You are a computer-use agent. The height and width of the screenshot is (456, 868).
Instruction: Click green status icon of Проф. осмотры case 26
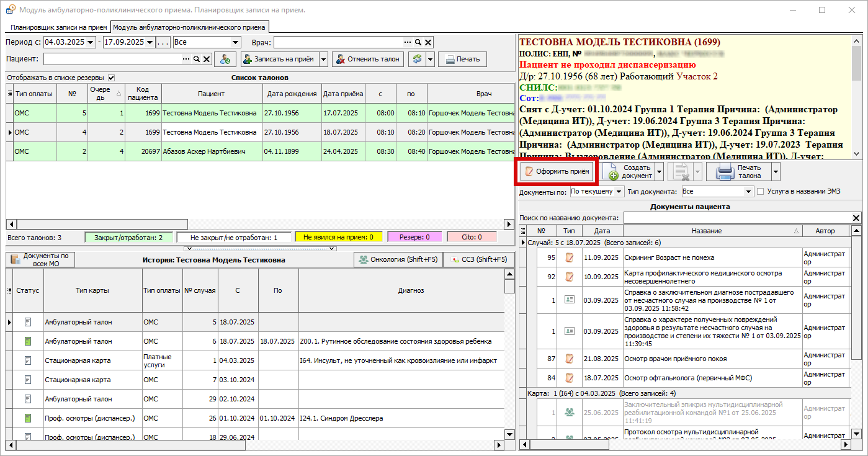point(27,418)
